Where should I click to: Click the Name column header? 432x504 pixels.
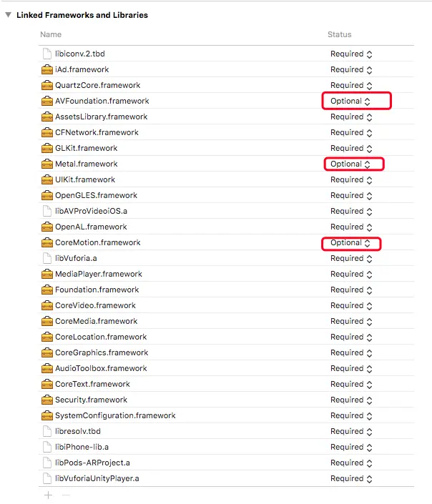[x=51, y=34]
